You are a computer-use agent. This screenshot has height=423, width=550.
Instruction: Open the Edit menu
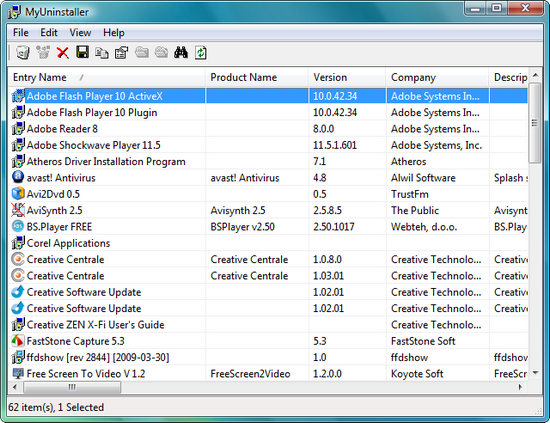[49, 33]
